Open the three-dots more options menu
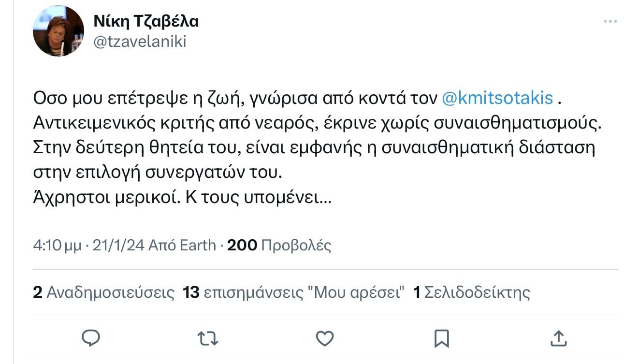This screenshot has width=624, height=364. (x=610, y=22)
